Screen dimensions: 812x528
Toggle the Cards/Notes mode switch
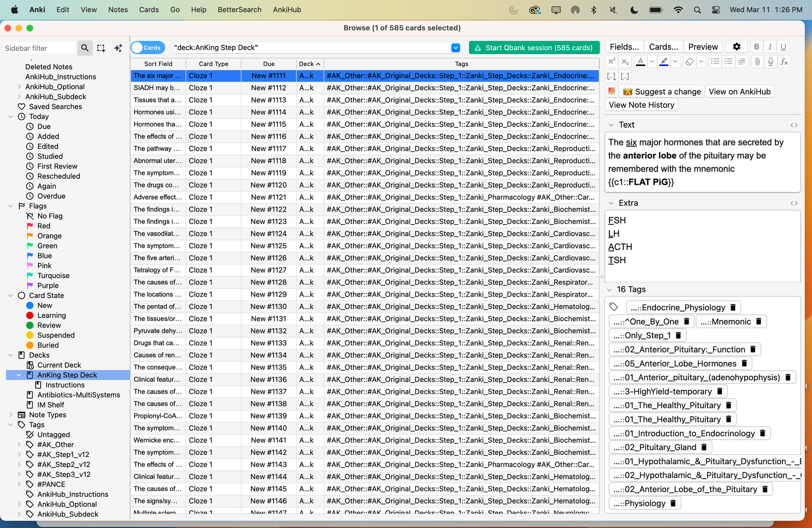[148, 48]
